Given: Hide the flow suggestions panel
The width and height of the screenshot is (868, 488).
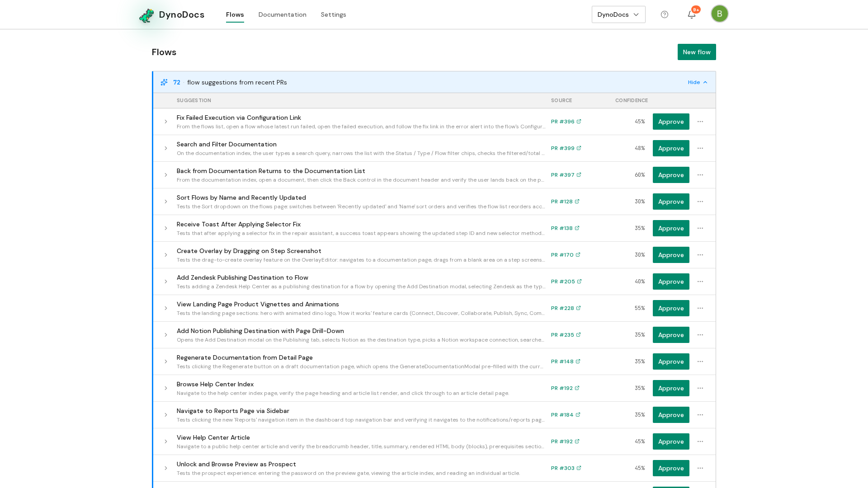Looking at the screenshot, I should (698, 82).
